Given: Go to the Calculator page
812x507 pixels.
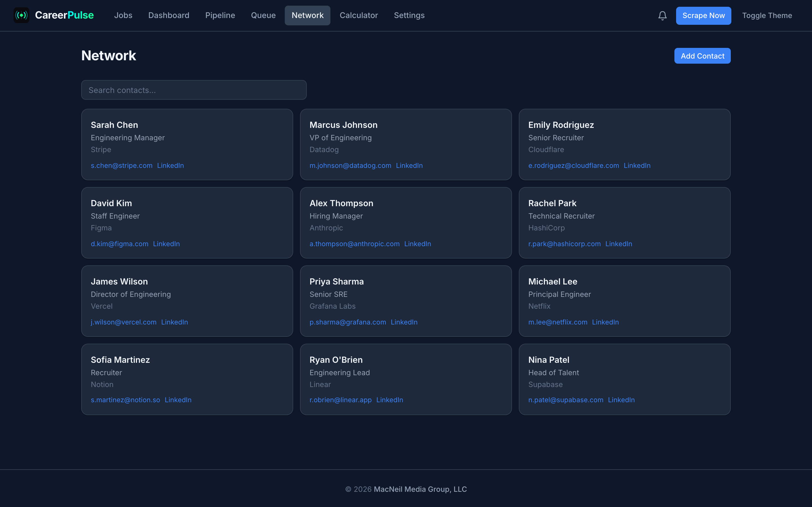Looking at the screenshot, I should click(x=358, y=15).
